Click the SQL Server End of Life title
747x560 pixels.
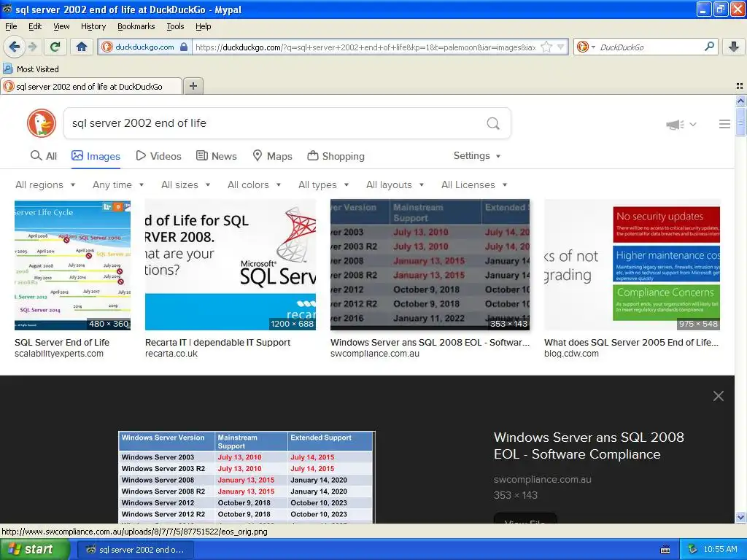coord(62,343)
